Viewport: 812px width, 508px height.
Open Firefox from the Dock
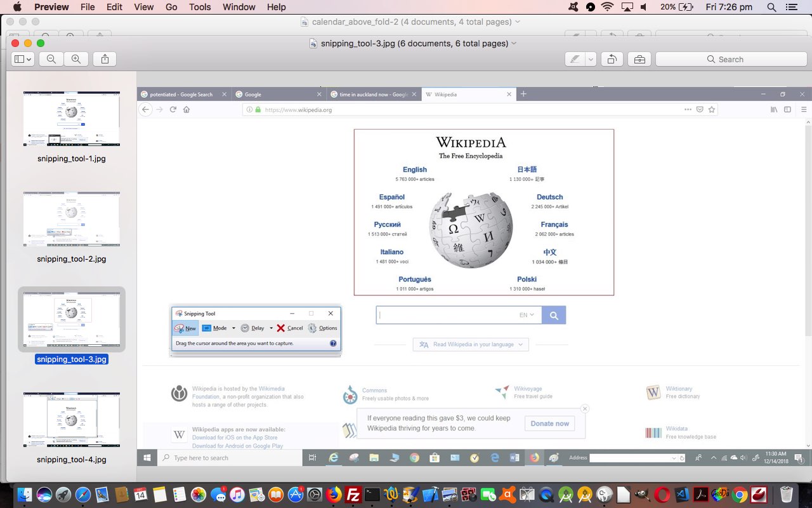334,495
